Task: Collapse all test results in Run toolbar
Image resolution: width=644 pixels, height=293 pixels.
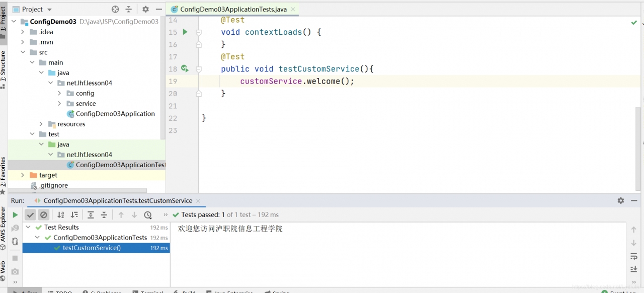Action: [x=104, y=215]
